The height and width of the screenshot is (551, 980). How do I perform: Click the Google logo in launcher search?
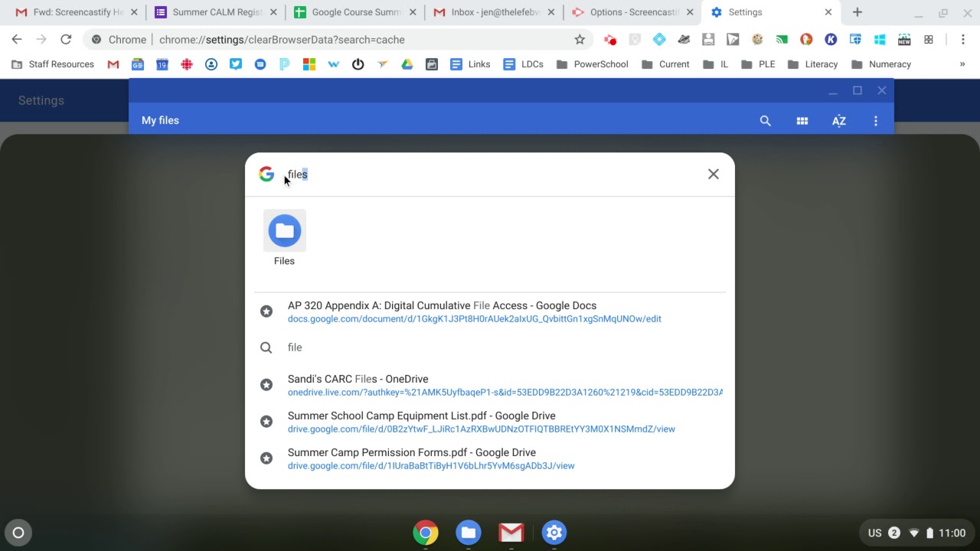pos(266,174)
